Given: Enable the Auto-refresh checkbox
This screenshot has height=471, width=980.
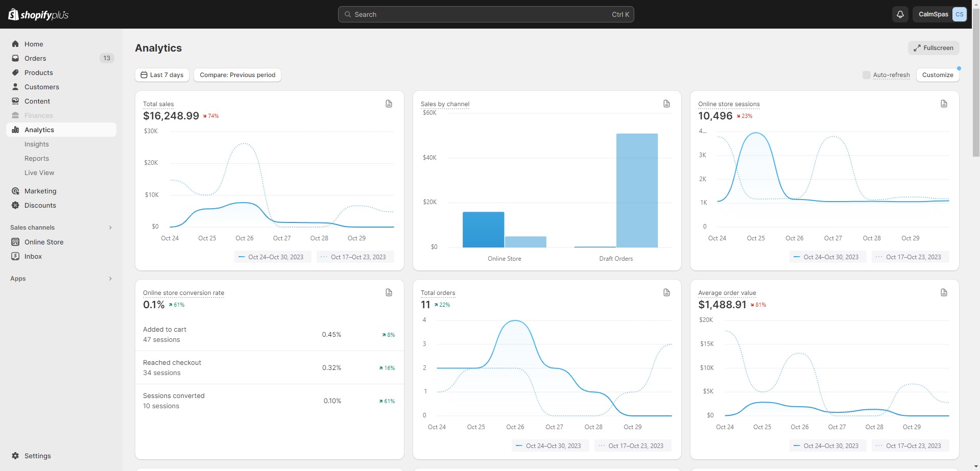Looking at the screenshot, I should (867, 75).
